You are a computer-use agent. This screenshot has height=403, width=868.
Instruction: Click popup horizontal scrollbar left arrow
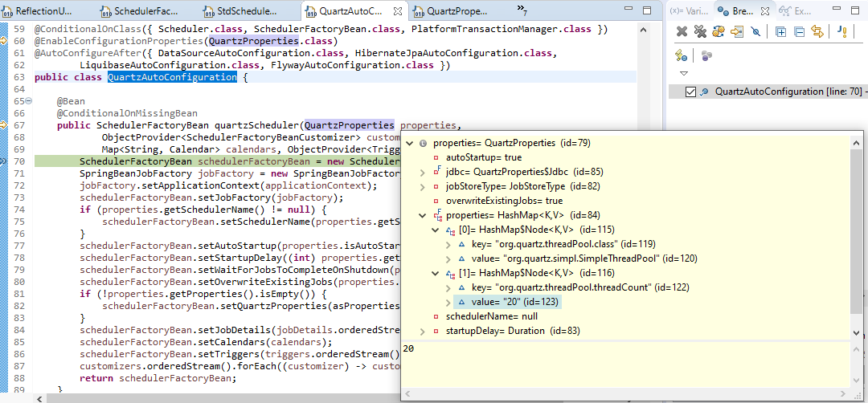pyautogui.click(x=407, y=394)
